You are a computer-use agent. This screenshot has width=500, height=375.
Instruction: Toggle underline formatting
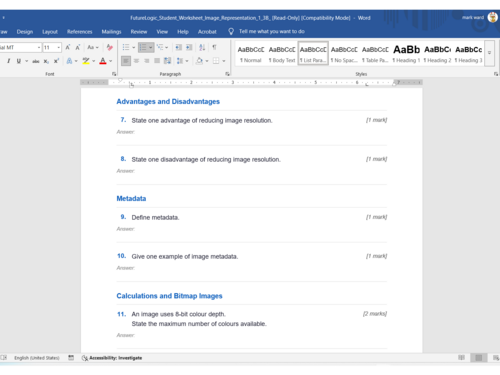(x=19, y=61)
